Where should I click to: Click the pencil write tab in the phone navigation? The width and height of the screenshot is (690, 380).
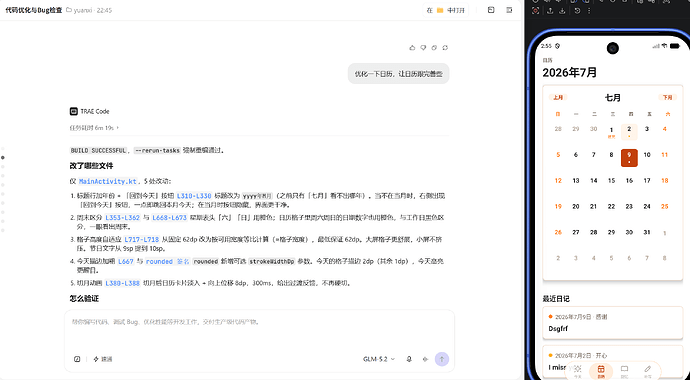click(x=647, y=371)
